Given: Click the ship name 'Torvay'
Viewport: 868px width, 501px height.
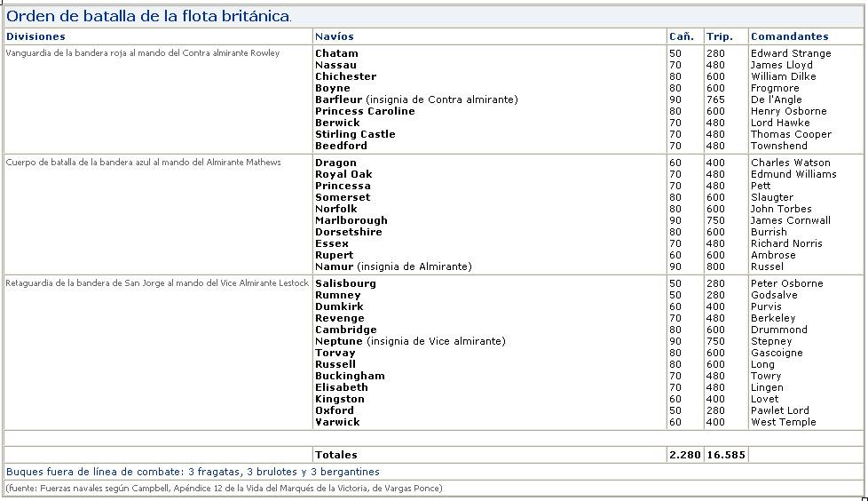Looking at the screenshot, I should coord(335,353).
